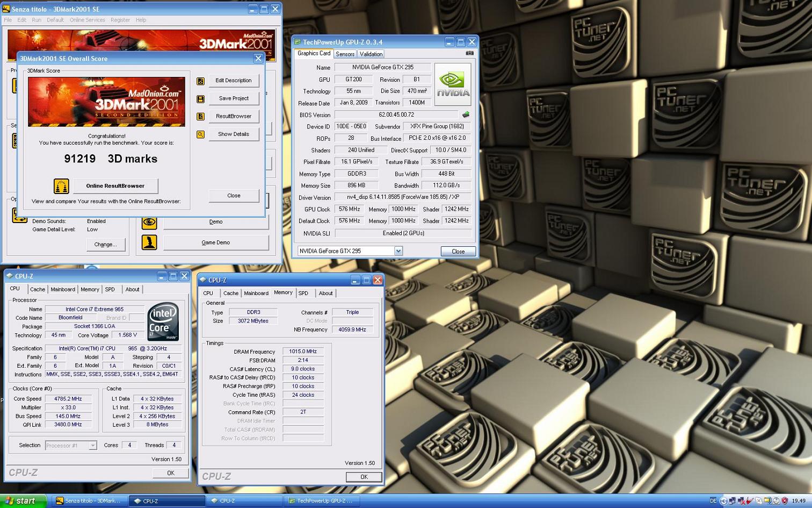
Task: Show hidden tray icons with the chevron arrow
Action: pos(723,501)
